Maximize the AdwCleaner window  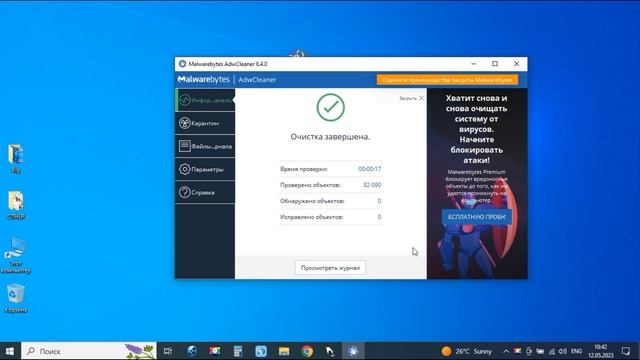(x=495, y=64)
